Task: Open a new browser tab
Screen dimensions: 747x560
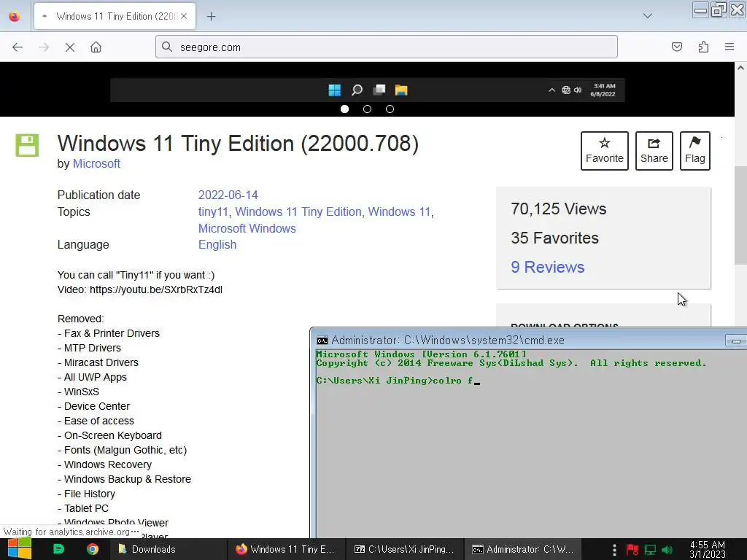Action: click(x=211, y=17)
